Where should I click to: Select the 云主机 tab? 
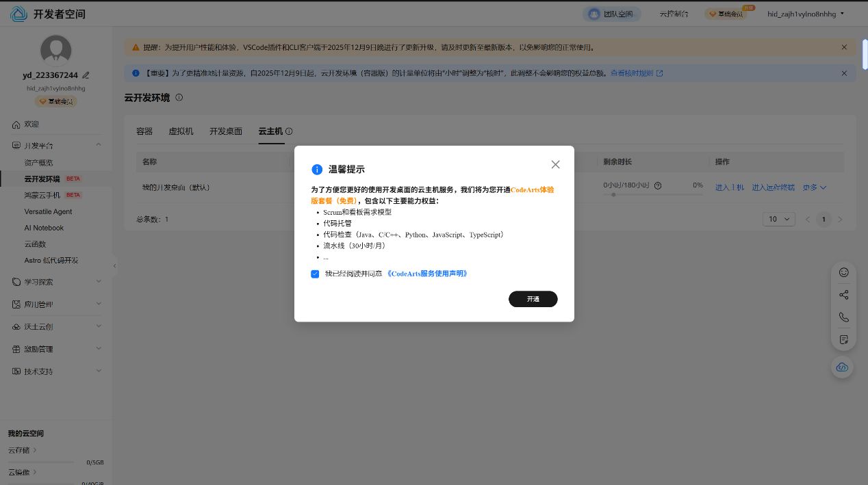(x=270, y=131)
